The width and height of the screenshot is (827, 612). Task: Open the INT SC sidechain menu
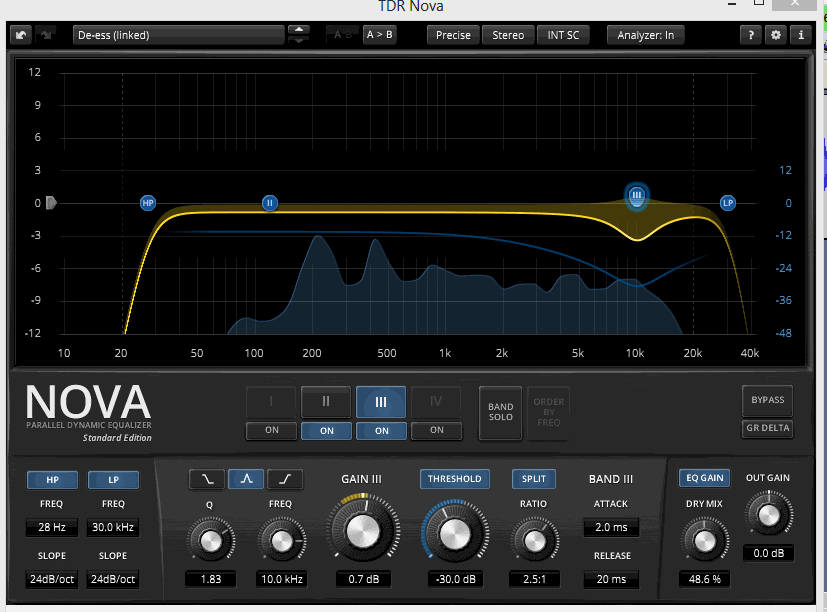563,35
